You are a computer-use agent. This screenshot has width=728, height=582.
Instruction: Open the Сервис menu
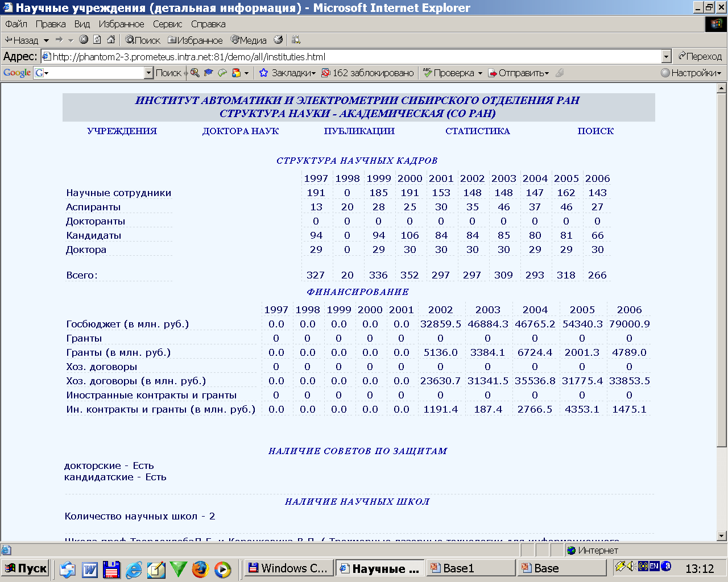(x=167, y=24)
